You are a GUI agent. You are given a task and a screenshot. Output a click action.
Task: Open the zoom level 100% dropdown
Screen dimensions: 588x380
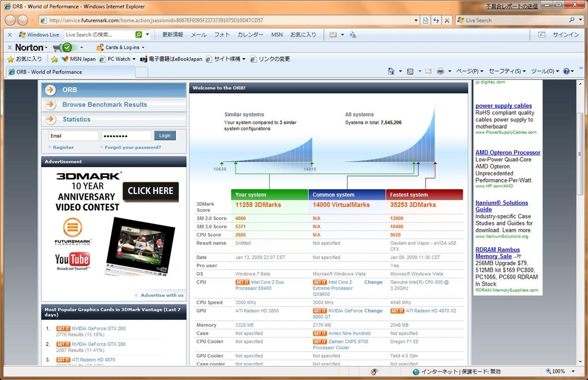(573, 371)
